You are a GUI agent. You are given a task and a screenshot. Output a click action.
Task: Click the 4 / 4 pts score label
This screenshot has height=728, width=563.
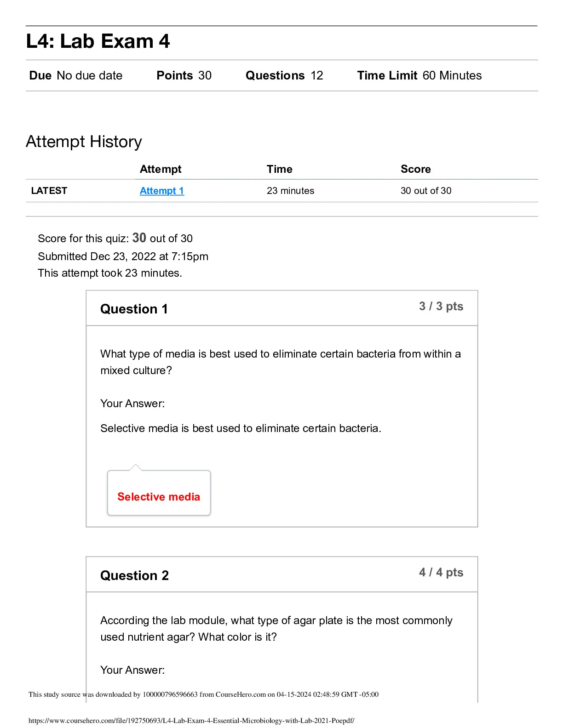(441, 573)
